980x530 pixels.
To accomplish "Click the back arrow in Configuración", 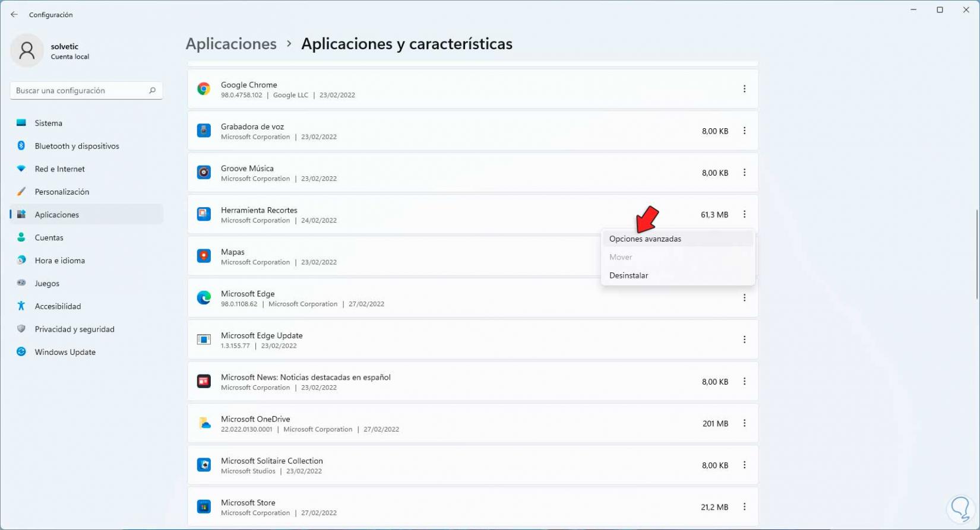I will [14, 15].
